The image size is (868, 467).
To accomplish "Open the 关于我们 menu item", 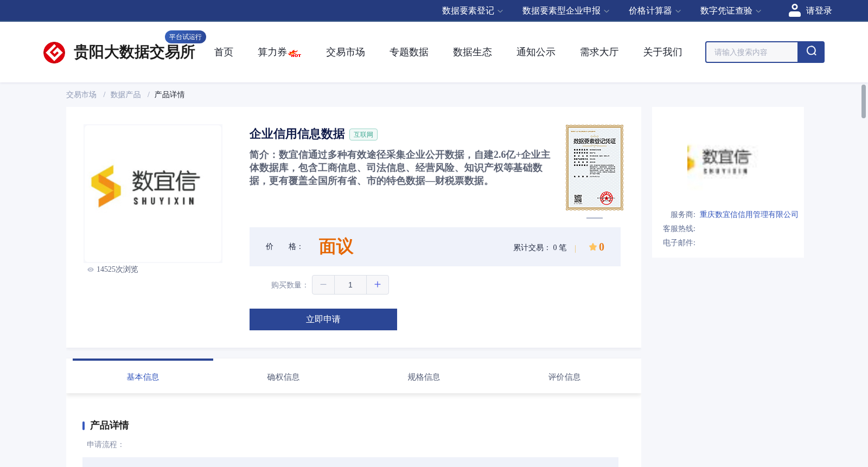I will pos(663,52).
